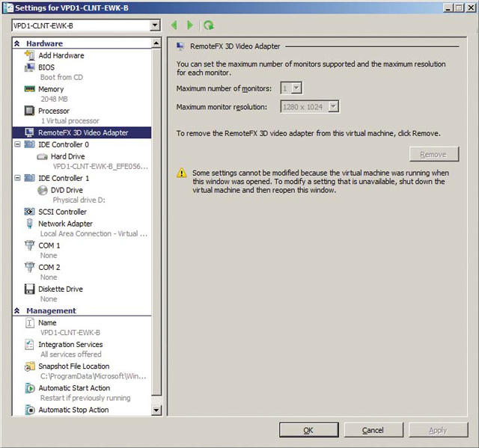This screenshot has height=448, width=479.
Task: Select the Network Adapter icon
Action: tap(30, 224)
